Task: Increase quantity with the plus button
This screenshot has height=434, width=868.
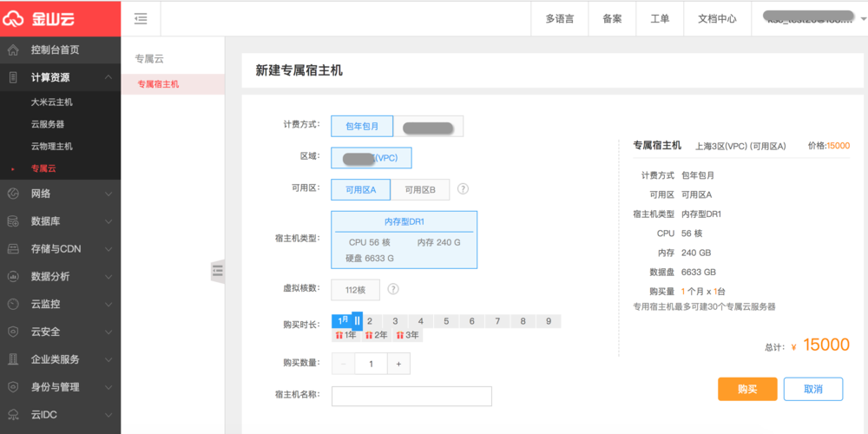Action: pos(398,365)
